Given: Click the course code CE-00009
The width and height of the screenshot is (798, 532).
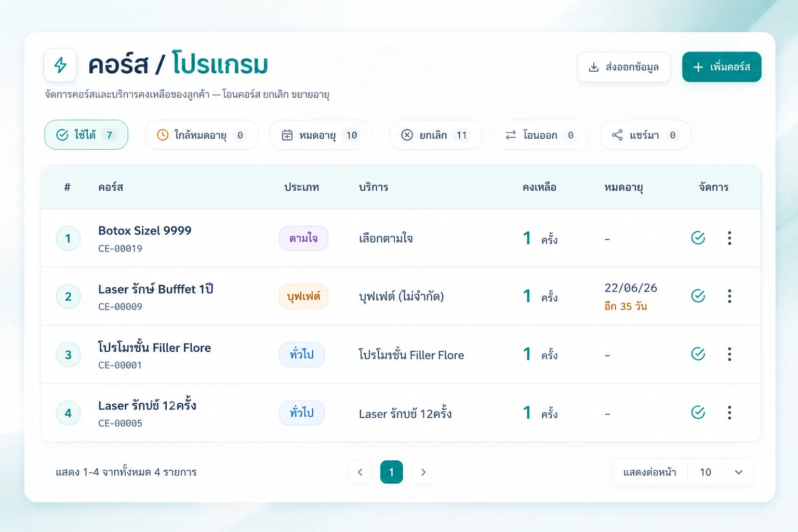Looking at the screenshot, I should pos(120,307).
